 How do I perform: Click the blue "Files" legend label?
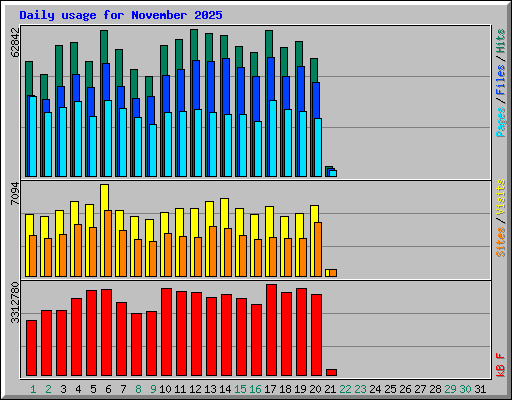[500, 80]
